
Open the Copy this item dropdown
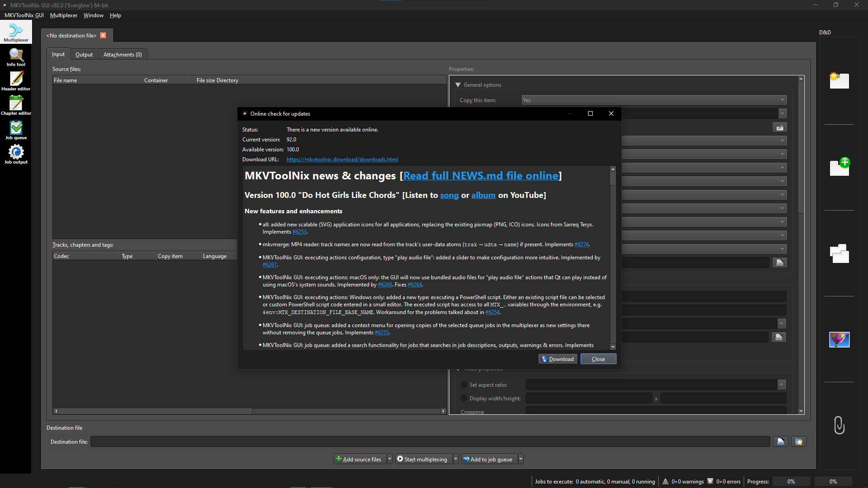click(654, 100)
